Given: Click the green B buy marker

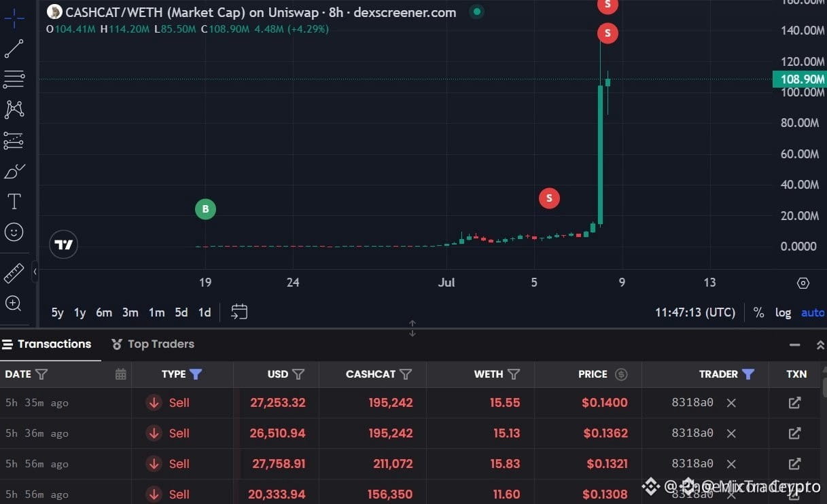Looking at the screenshot, I should click(205, 209).
